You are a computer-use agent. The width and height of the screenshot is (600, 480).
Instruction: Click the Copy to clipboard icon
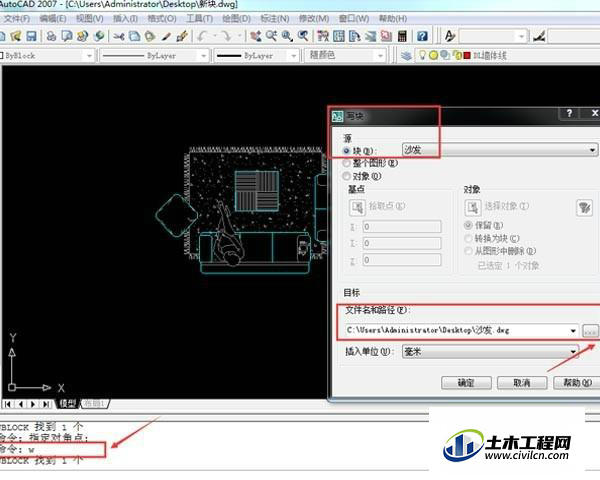[134, 36]
